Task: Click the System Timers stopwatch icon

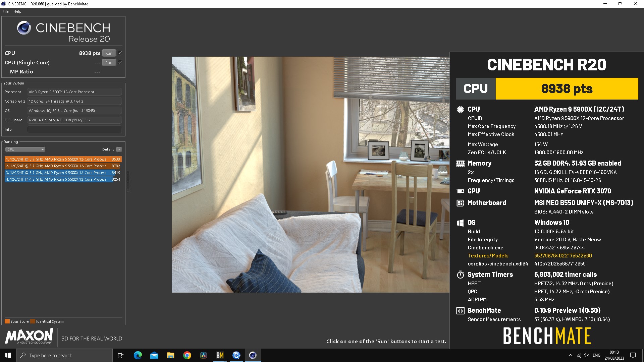Action: (x=460, y=275)
